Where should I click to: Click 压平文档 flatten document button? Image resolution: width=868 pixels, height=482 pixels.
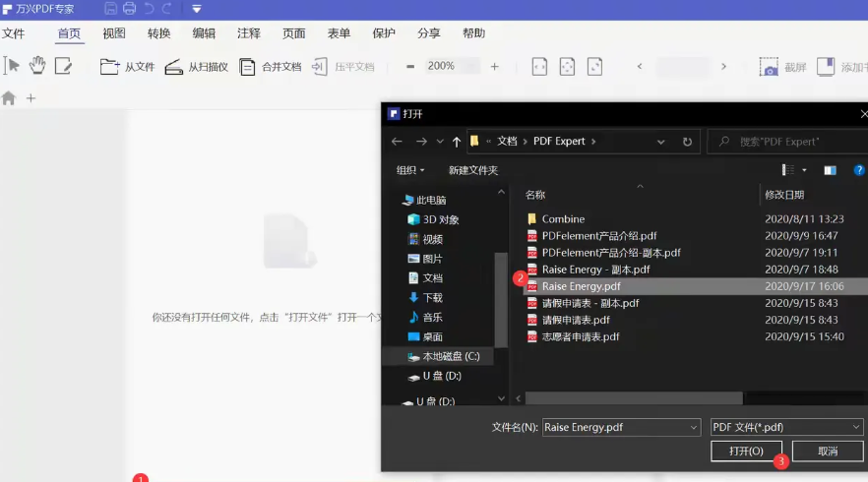343,67
